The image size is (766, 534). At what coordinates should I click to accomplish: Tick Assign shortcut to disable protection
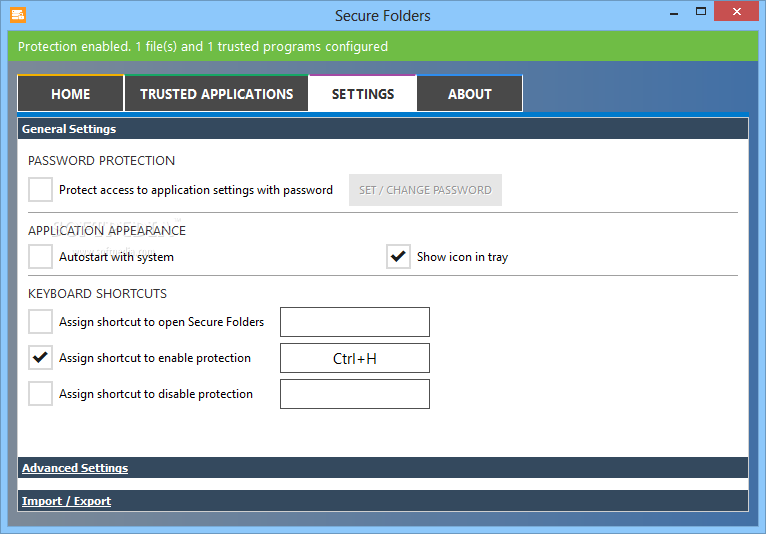click(x=41, y=394)
